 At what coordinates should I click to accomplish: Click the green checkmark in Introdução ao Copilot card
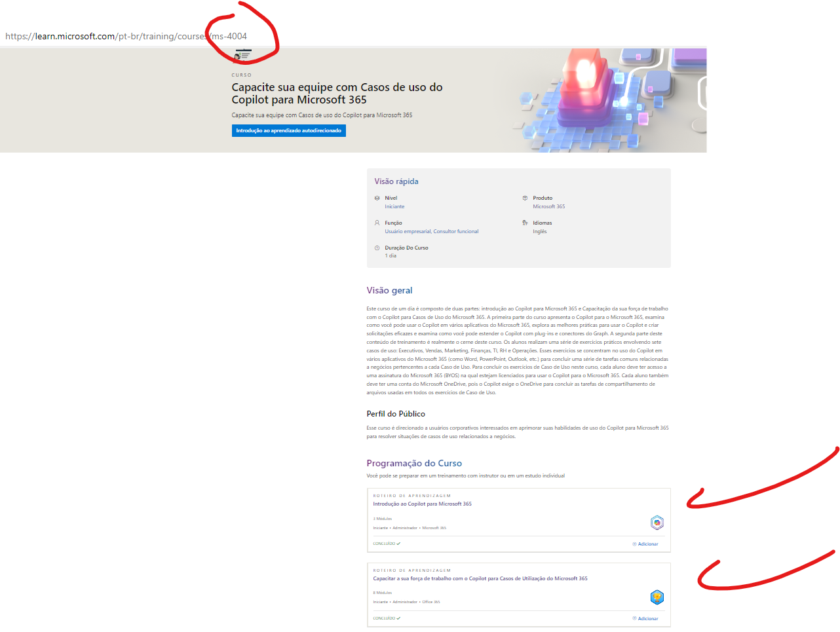[398, 544]
